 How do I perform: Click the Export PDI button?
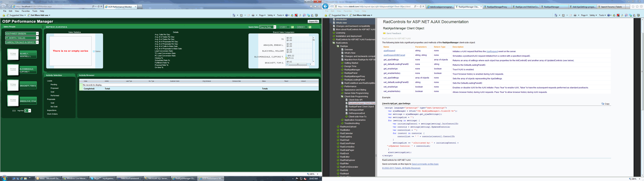pyautogui.click(x=313, y=21)
